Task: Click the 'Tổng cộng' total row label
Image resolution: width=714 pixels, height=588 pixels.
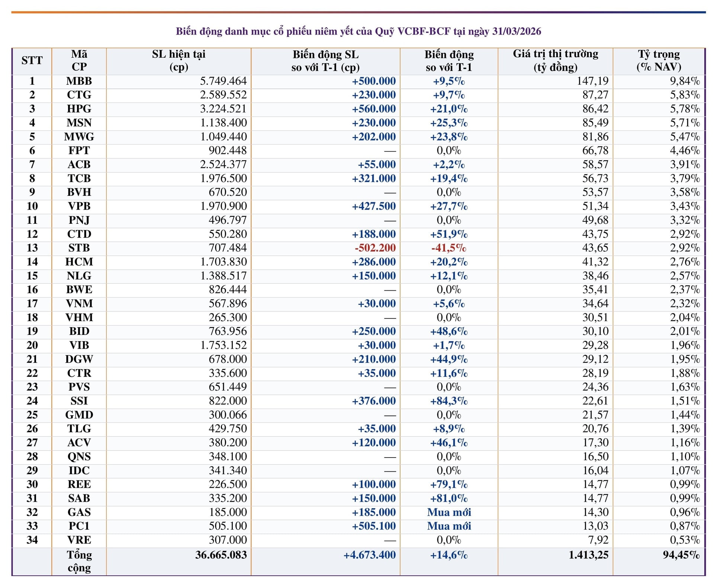Action: click(79, 561)
